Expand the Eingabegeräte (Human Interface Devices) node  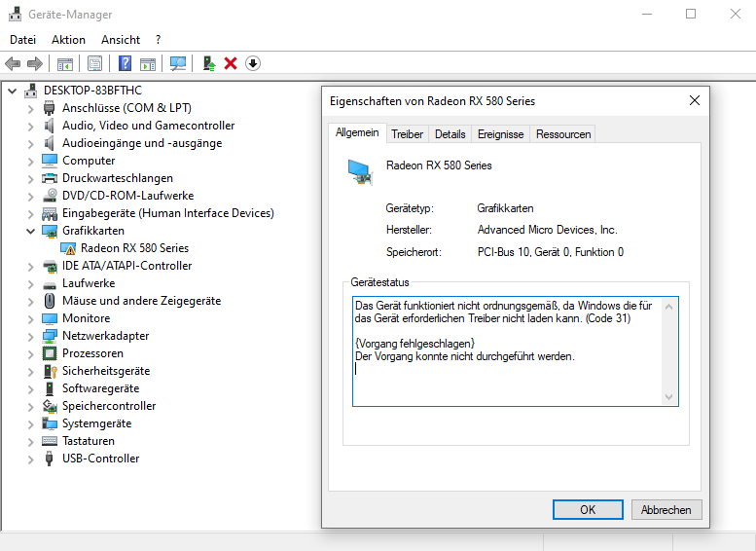(31, 214)
